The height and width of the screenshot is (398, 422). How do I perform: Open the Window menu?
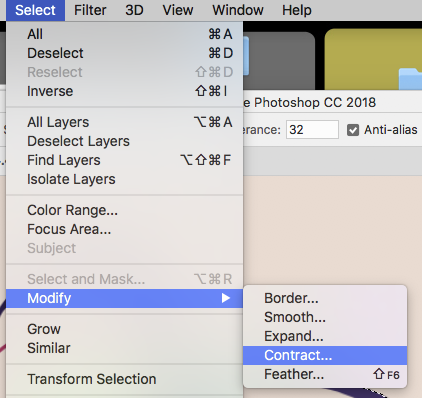238,10
